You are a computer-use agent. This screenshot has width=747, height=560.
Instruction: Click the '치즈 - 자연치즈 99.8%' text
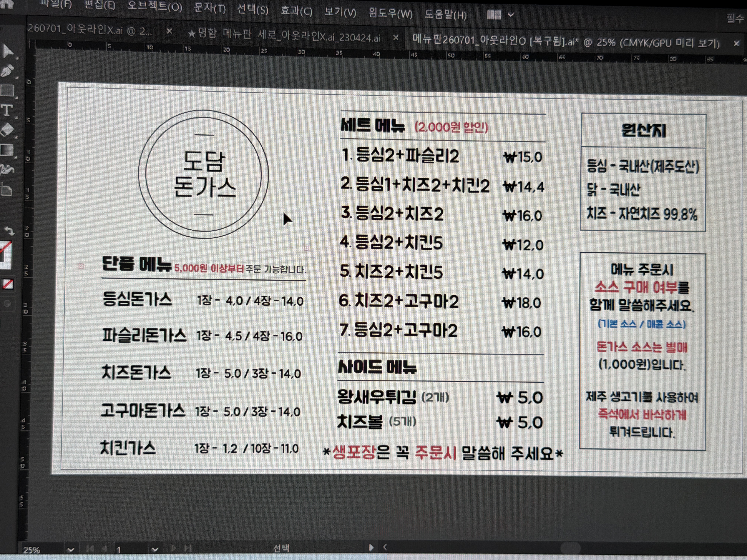point(642,214)
